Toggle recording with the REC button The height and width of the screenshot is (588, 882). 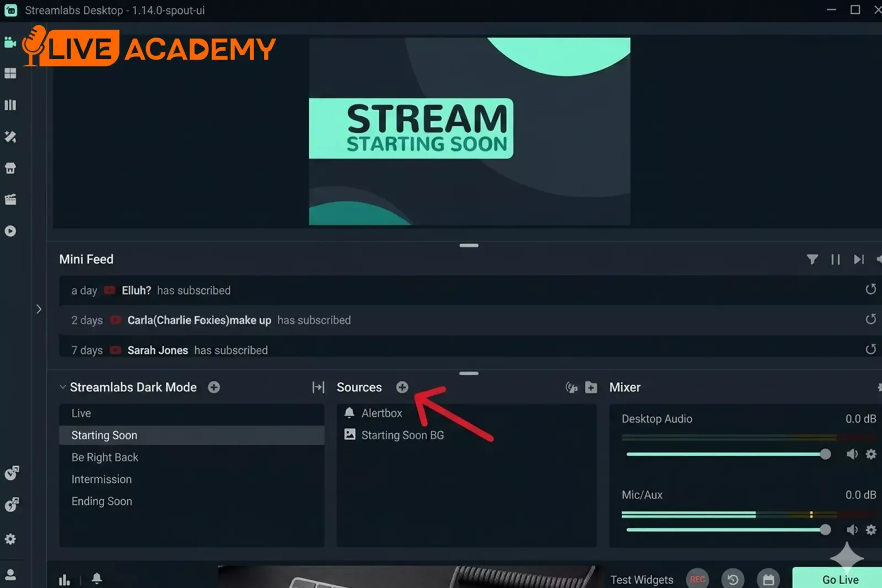coord(697,579)
